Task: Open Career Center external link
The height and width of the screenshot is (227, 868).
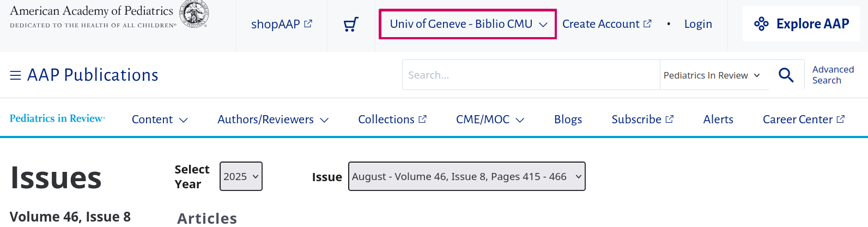Action: [x=803, y=120]
